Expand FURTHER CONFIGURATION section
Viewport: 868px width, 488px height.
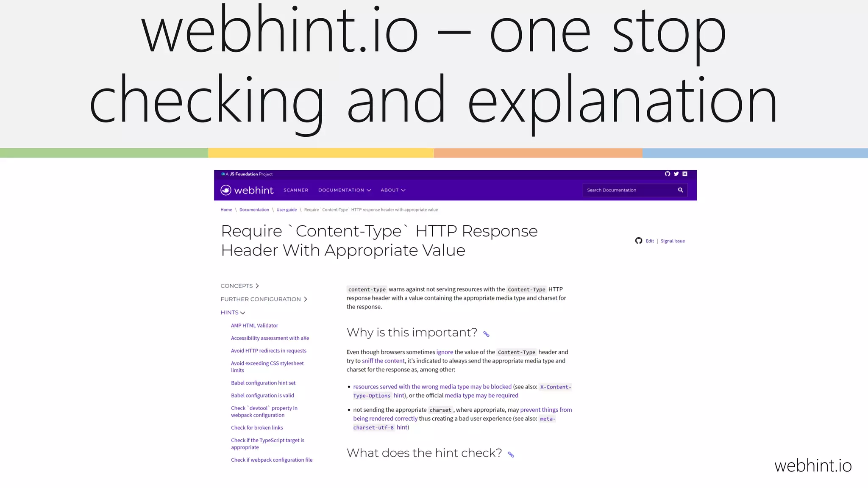tap(264, 299)
